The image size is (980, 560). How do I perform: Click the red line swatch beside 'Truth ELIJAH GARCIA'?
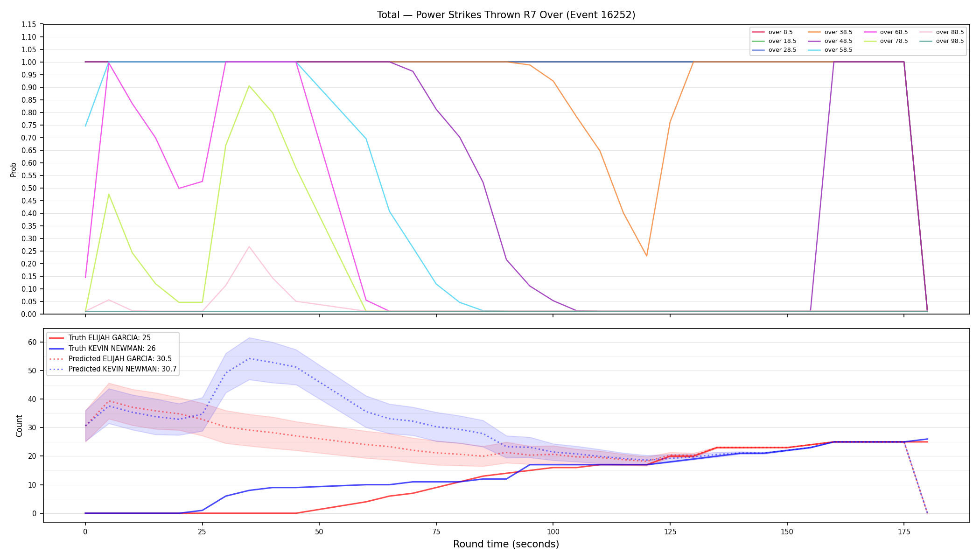56,338
